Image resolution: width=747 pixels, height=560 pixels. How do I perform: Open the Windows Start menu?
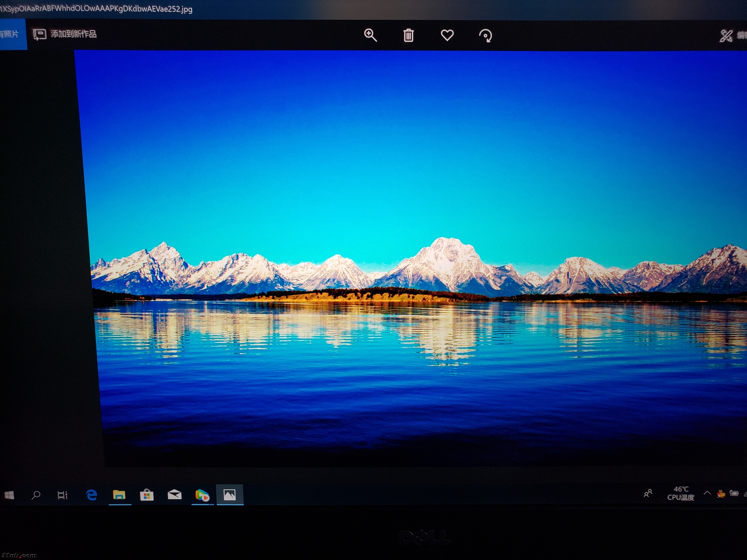coord(9,495)
